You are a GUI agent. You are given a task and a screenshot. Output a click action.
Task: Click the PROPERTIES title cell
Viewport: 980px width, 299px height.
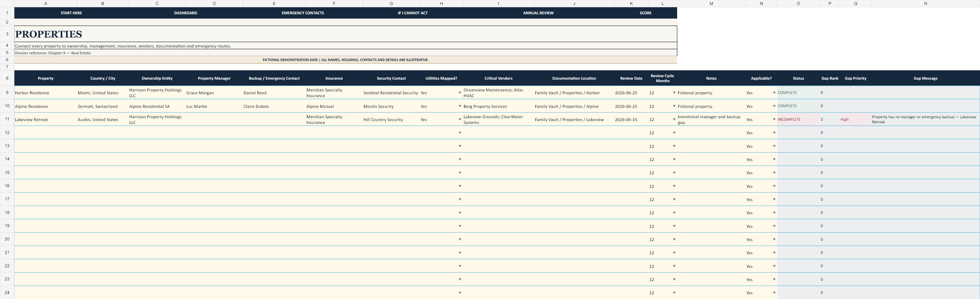click(346, 34)
